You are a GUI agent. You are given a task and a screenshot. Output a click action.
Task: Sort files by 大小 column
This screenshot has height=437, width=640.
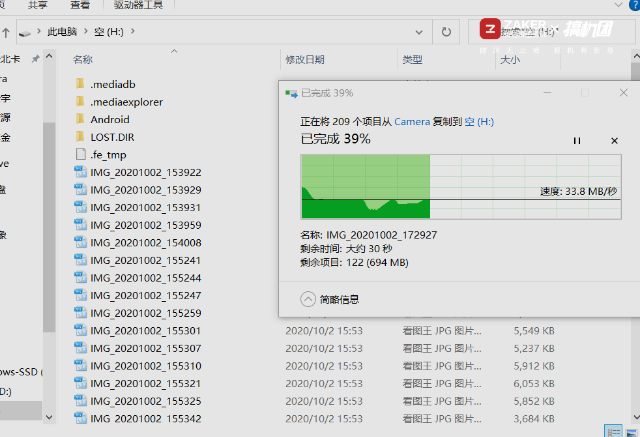[x=510, y=60]
